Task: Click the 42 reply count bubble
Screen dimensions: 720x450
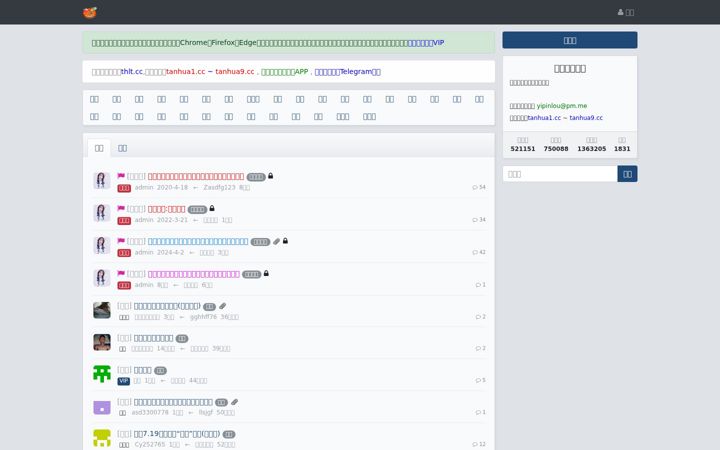Action: point(479,253)
